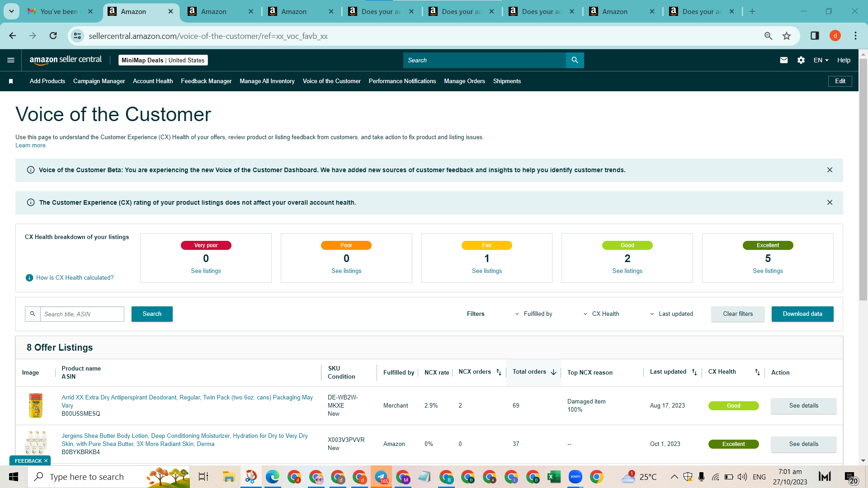Open the EN language dropdown
This screenshot has width=868, height=488.
point(821,60)
